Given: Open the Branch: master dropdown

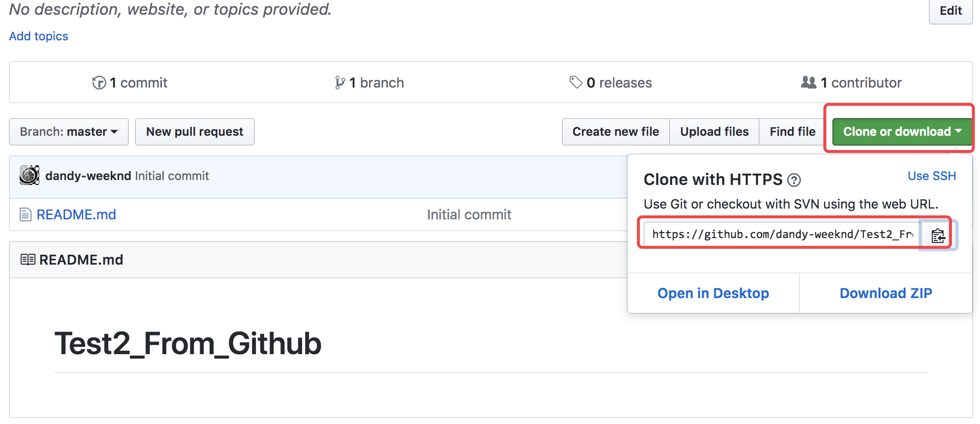Looking at the screenshot, I should [x=69, y=132].
